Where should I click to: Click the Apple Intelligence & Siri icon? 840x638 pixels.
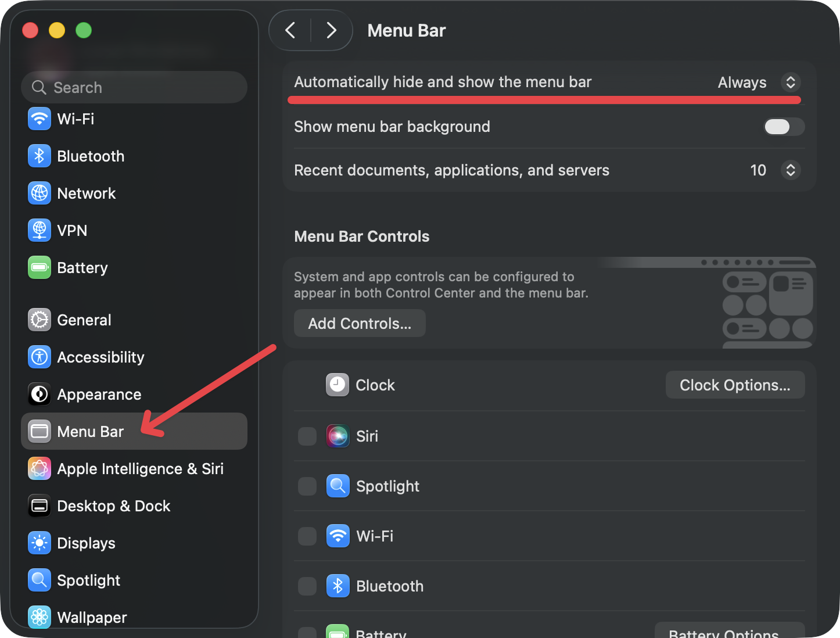[40, 469]
